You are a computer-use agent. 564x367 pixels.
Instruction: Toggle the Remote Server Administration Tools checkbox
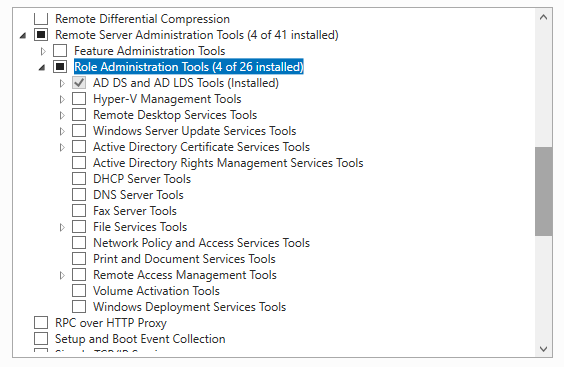point(41,35)
